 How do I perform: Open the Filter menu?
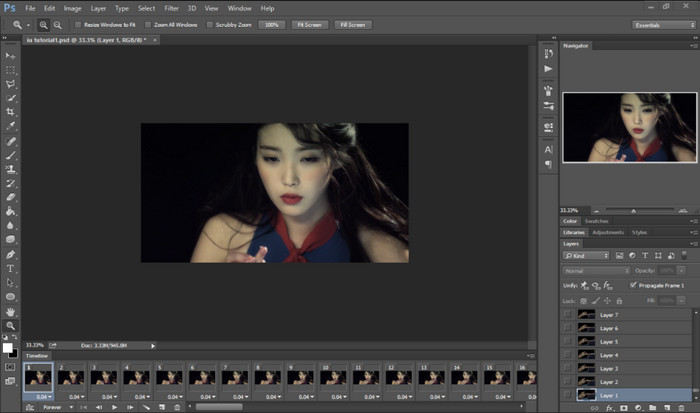[172, 8]
